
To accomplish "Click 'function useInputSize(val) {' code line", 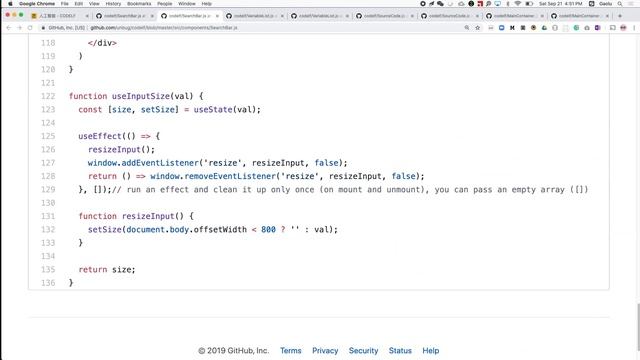I will tap(136, 96).
